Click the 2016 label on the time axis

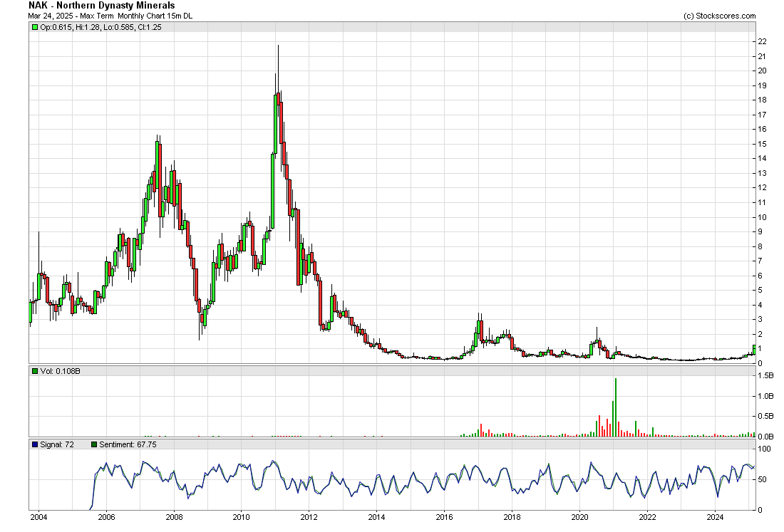[444, 517]
